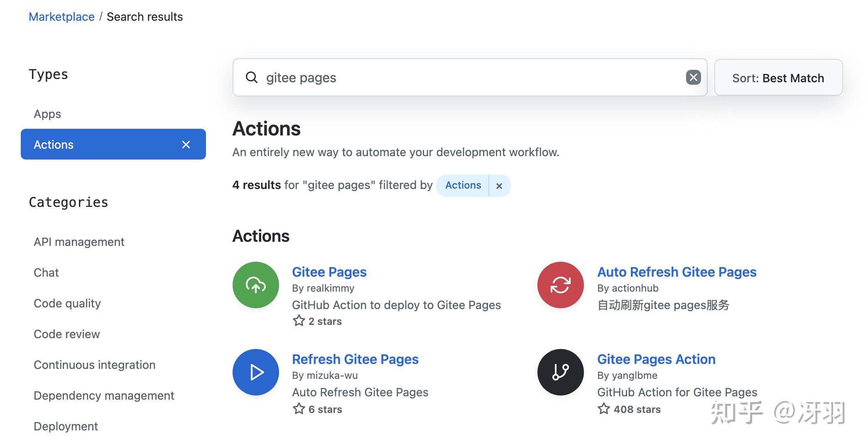Select the Deployment category
Screen dimensions: 868x447
(x=66, y=426)
